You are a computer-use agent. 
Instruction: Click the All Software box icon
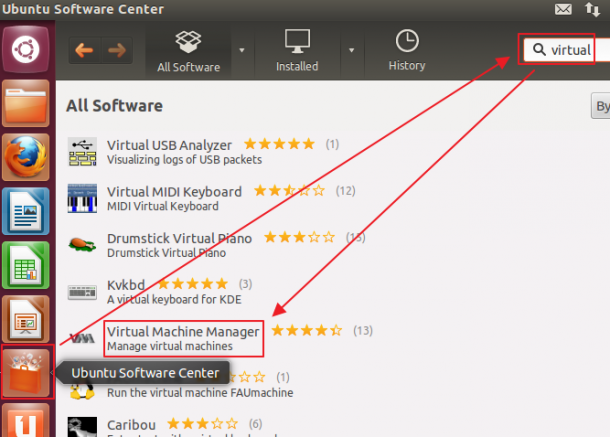coord(188,42)
